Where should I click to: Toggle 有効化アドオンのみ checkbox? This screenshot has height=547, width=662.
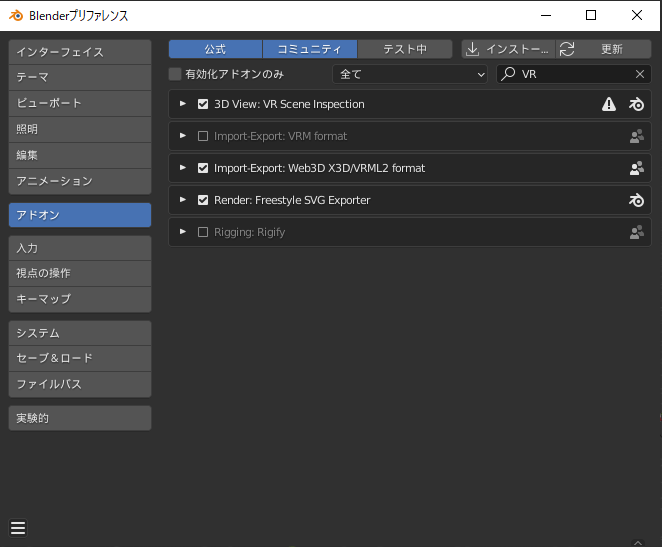coord(175,74)
